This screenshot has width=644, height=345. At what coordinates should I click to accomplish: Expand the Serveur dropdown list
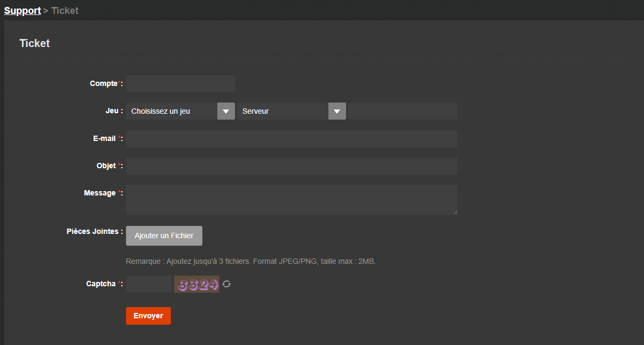291,111
